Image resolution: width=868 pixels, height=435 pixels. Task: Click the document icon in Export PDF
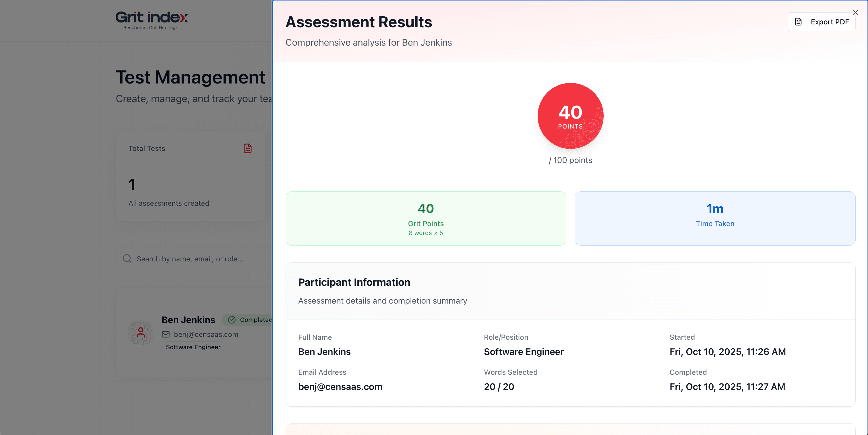(x=798, y=22)
